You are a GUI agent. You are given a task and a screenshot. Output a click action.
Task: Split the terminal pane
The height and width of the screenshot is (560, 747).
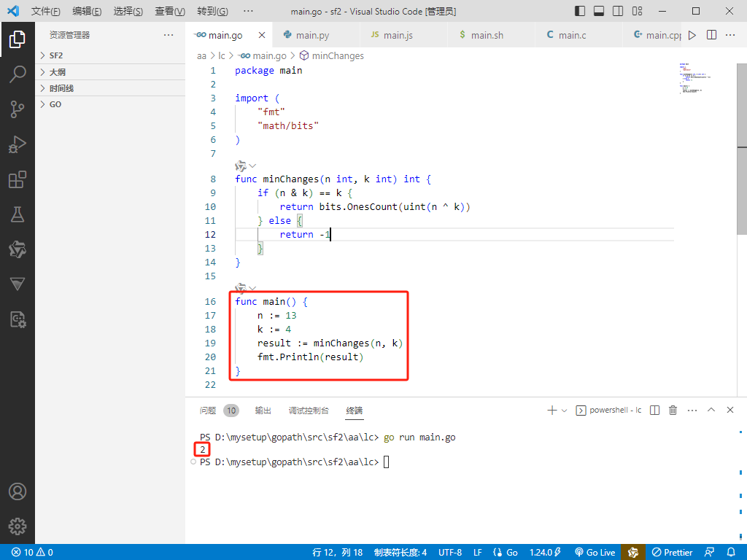(x=654, y=410)
